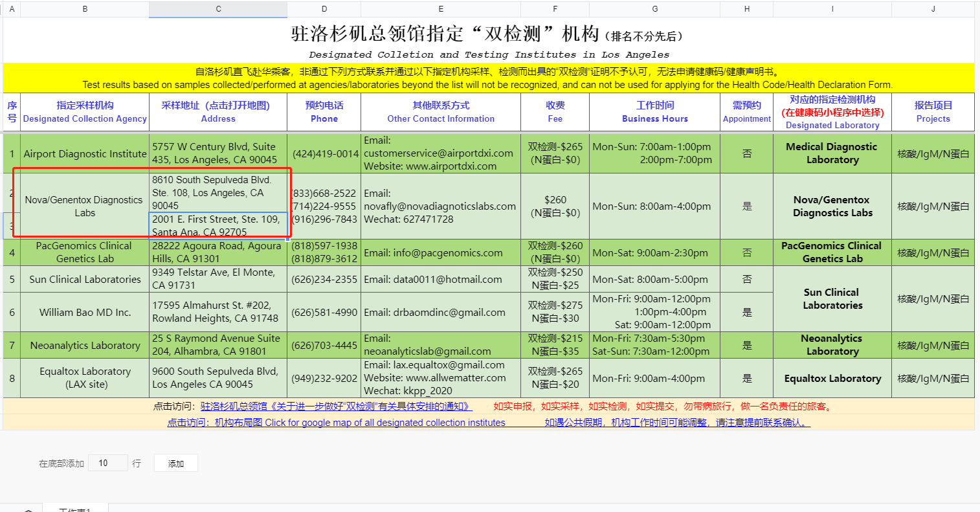Viewport: 980px width, 512px height.
Task: Select William Bao MD Inc. cell
Action: pos(85,312)
